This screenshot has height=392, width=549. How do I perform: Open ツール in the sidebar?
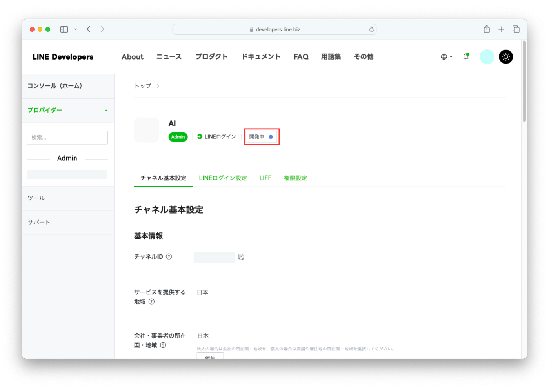point(68,198)
